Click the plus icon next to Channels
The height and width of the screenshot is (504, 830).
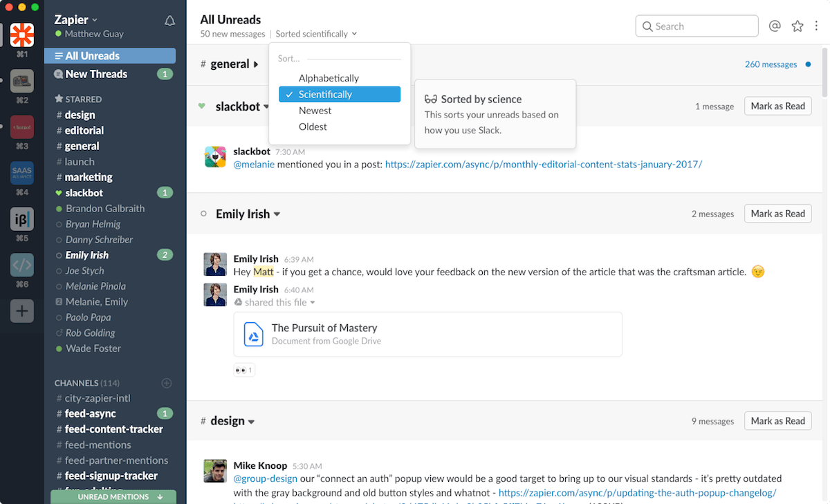tap(166, 383)
